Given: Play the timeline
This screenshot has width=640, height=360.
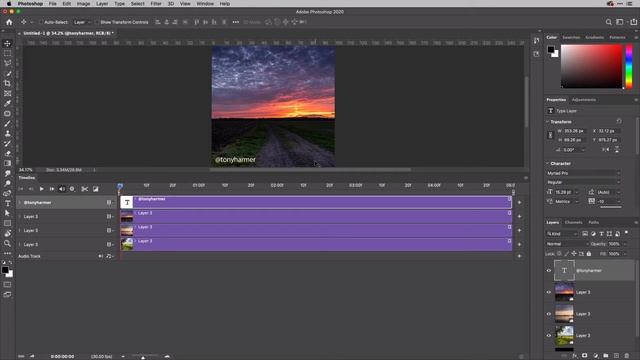Looking at the screenshot, I should click(41, 189).
